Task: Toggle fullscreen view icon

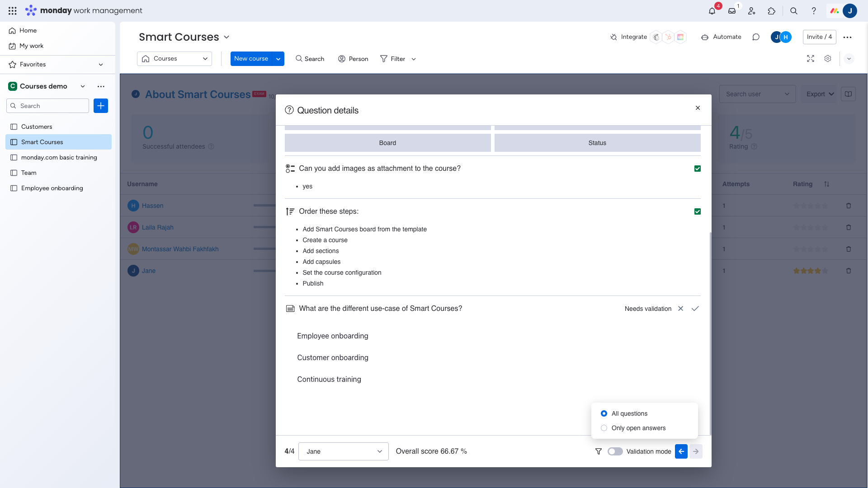Action: (811, 59)
